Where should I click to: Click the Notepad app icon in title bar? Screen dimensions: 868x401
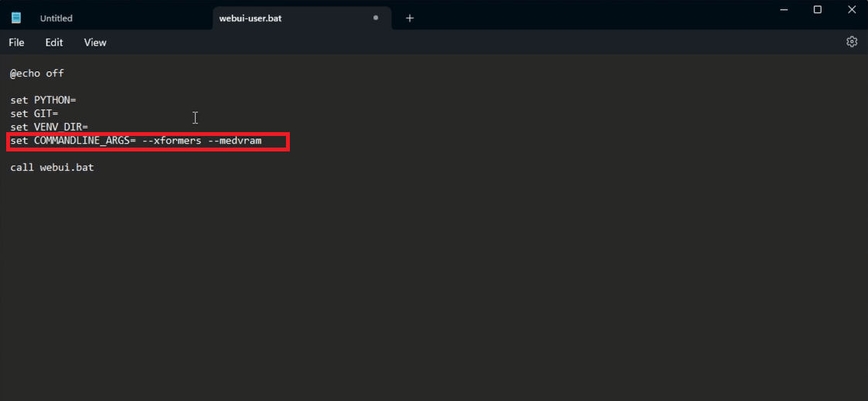[x=16, y=18]
